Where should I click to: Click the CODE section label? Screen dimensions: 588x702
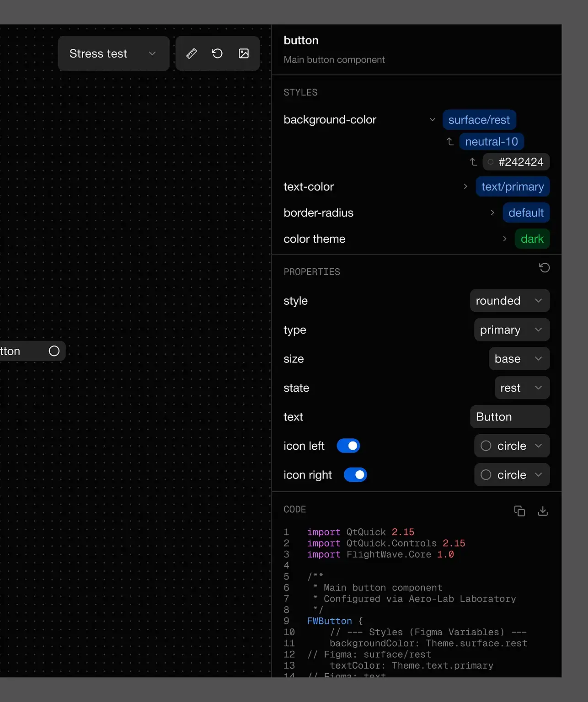[295, 510]
